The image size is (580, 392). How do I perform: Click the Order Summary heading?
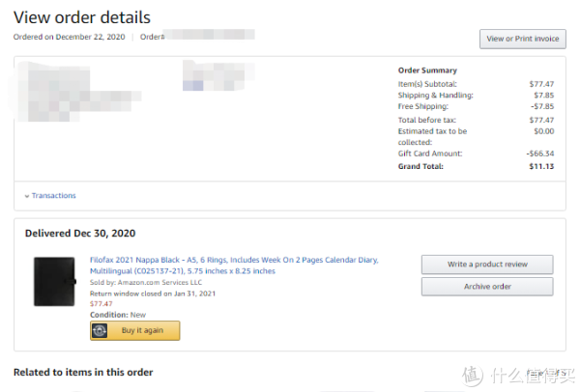(427, 70)
